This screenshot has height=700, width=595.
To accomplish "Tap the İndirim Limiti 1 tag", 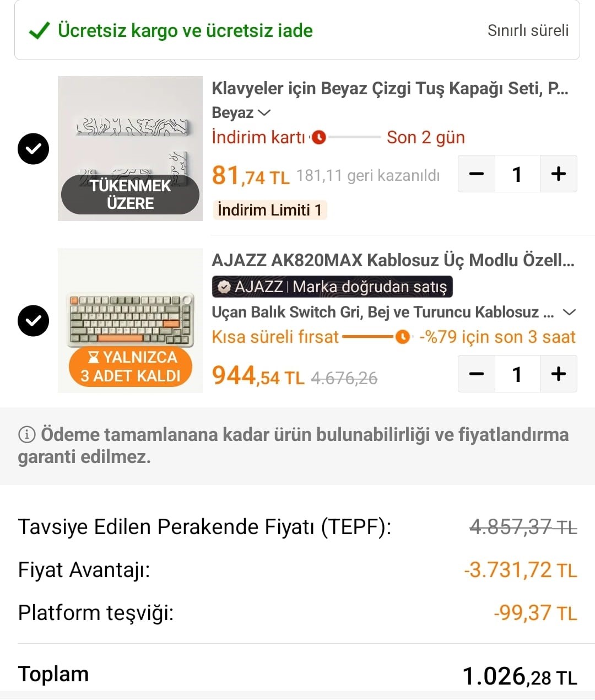I will click(x=269, y=210).
